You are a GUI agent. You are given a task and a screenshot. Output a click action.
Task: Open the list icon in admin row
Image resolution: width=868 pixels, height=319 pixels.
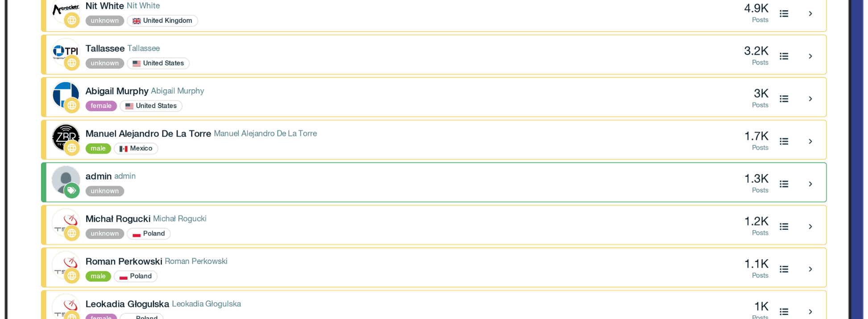point(784,184)
